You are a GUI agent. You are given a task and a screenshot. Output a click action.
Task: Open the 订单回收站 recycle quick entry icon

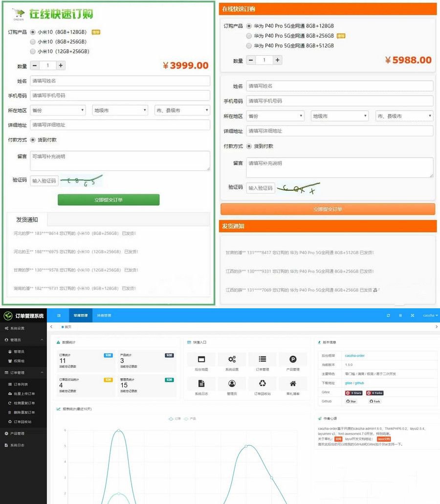click(262, 383)
